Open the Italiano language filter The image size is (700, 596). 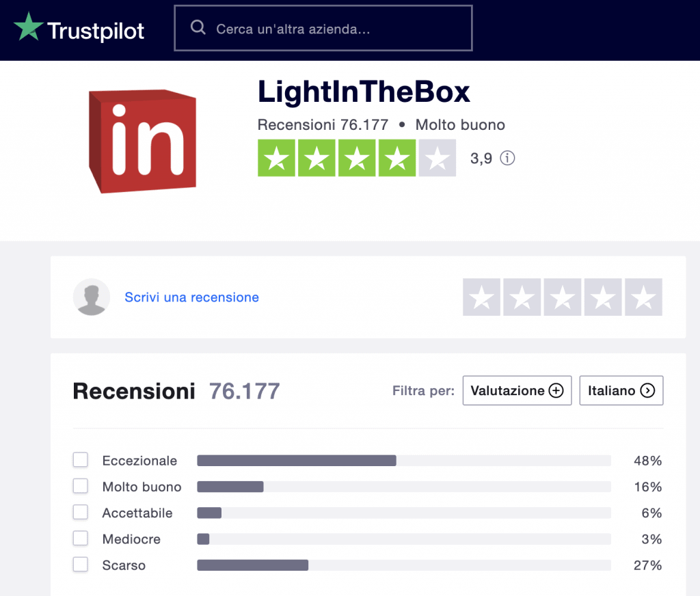click(x=621, y=391)
